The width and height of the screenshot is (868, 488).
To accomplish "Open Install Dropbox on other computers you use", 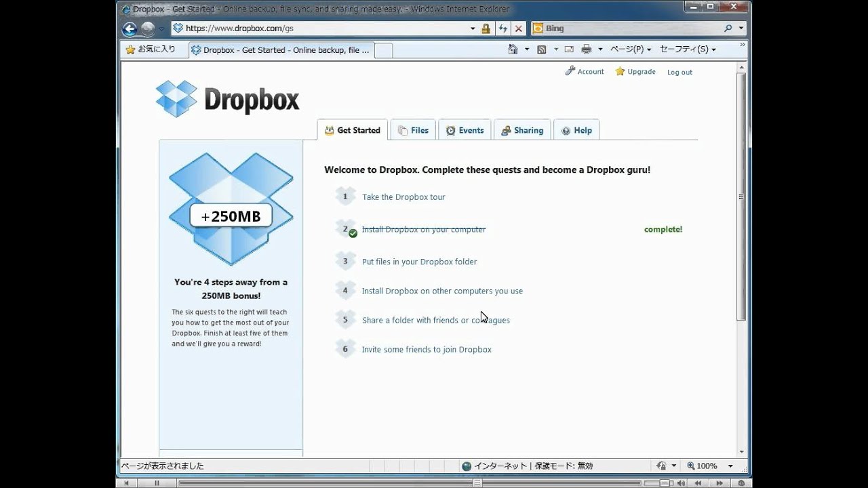I will (x=442, y=291).
